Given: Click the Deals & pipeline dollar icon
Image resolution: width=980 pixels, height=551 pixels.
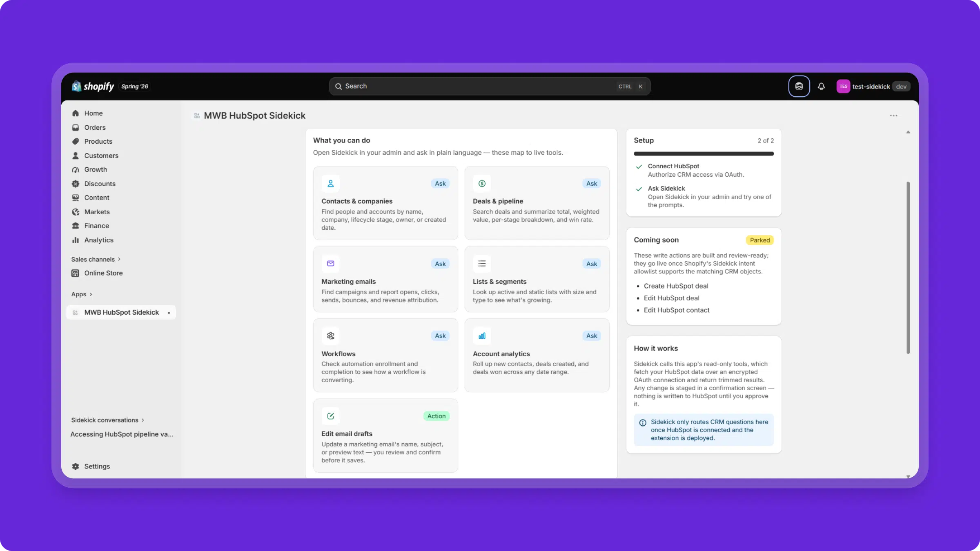Looking at the screenshot, I should coord(482,183).
